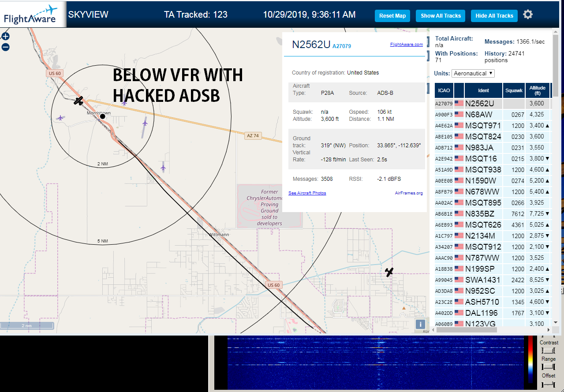Click the aircraft table vertical scrollbar thumb
The image size is (564, 392).
tap(555, 67)
